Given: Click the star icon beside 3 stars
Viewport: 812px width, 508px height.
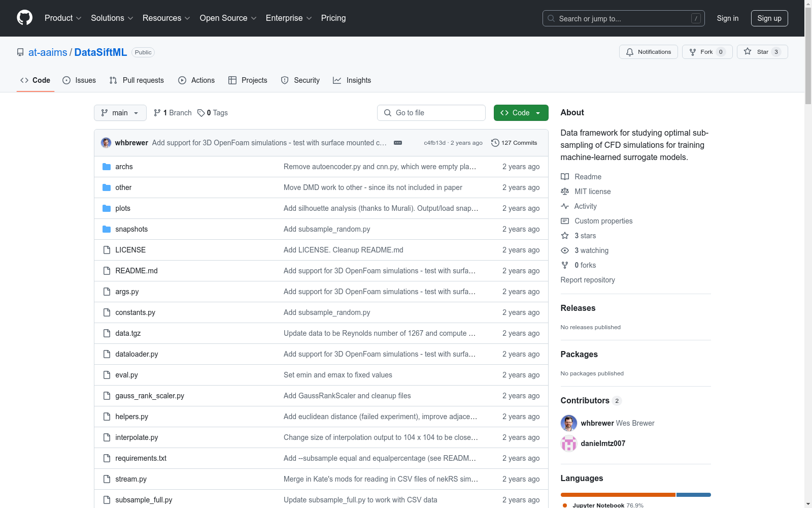Looking at the screenshot, I should coord(565,236).
